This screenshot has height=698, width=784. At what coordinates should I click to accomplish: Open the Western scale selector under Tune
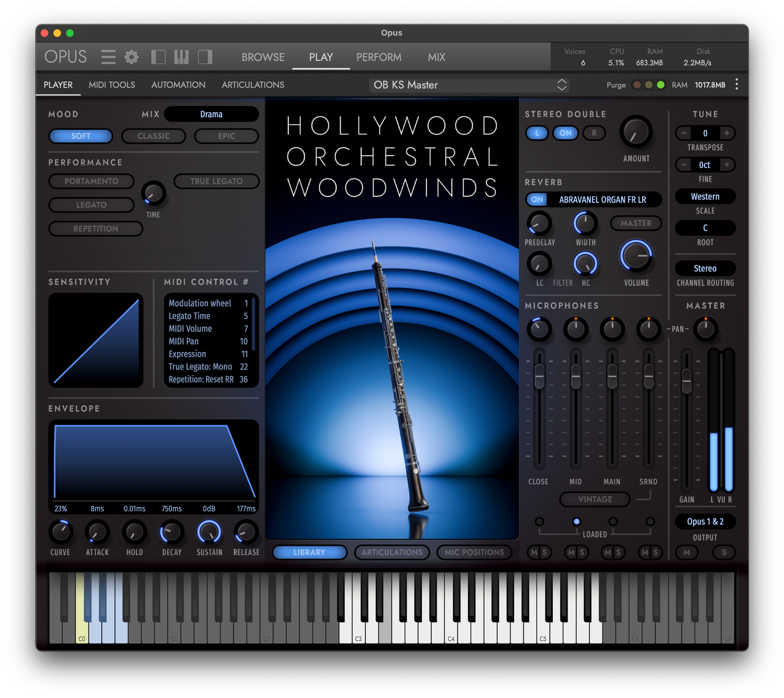tap(705, 196)
